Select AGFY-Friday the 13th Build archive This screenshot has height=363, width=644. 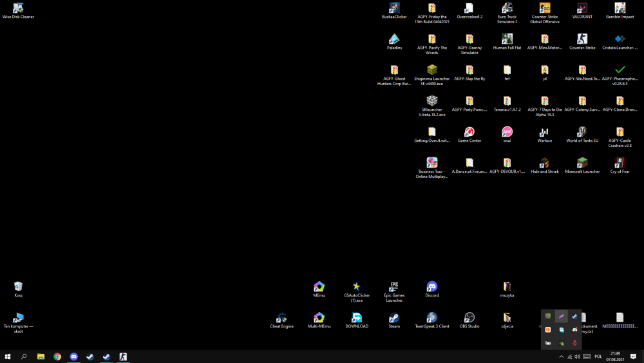point(431,13)
